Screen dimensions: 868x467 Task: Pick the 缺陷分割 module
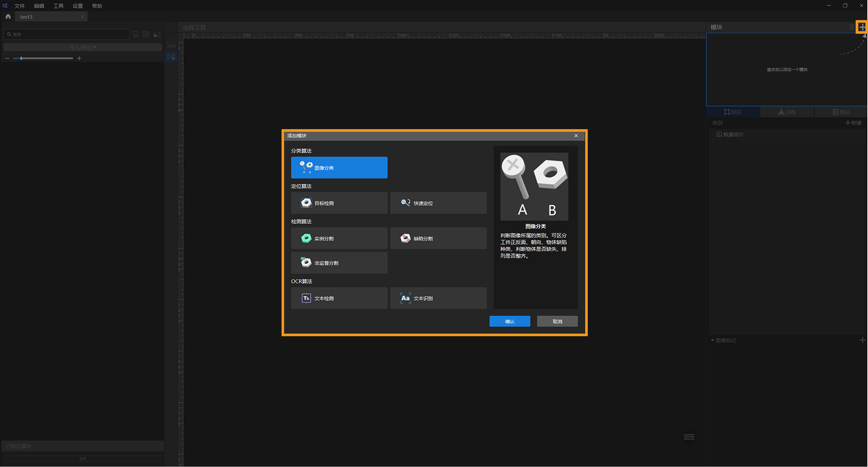438,239
